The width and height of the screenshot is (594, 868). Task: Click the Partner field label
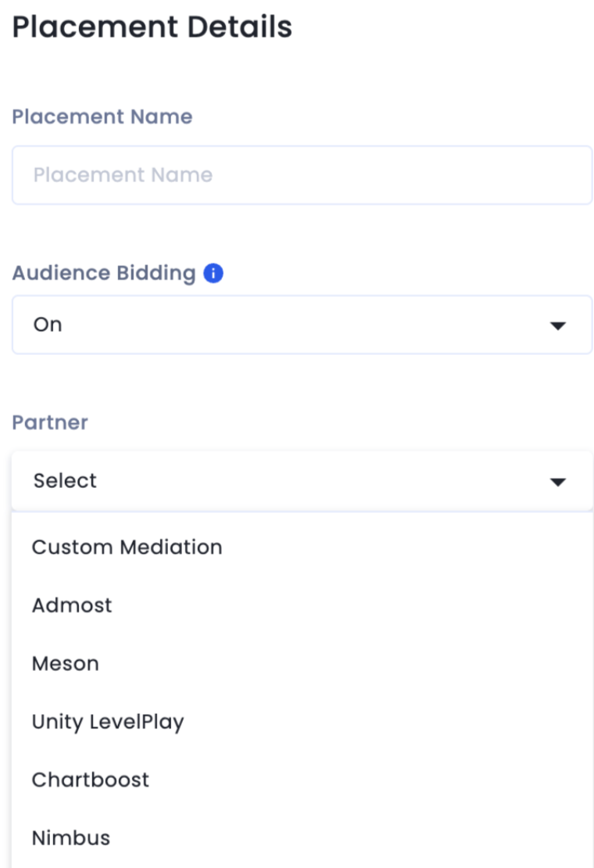[50, 422]
